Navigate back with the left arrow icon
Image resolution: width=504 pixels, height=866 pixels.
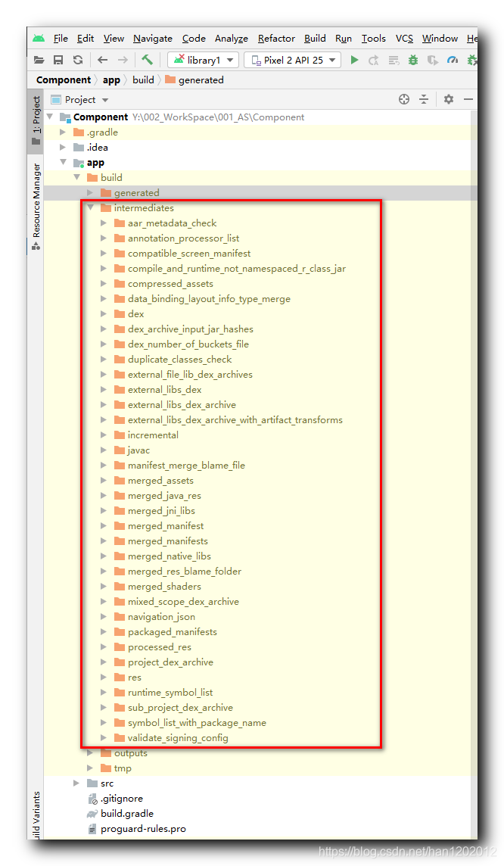point(103,61)
